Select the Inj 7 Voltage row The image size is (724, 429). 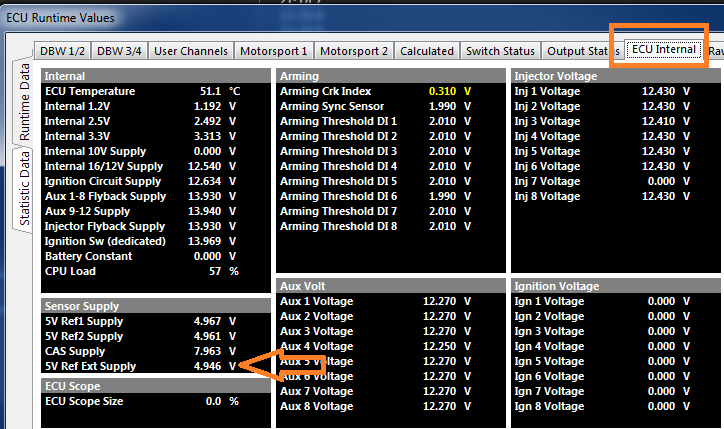(x=616, y=181)
